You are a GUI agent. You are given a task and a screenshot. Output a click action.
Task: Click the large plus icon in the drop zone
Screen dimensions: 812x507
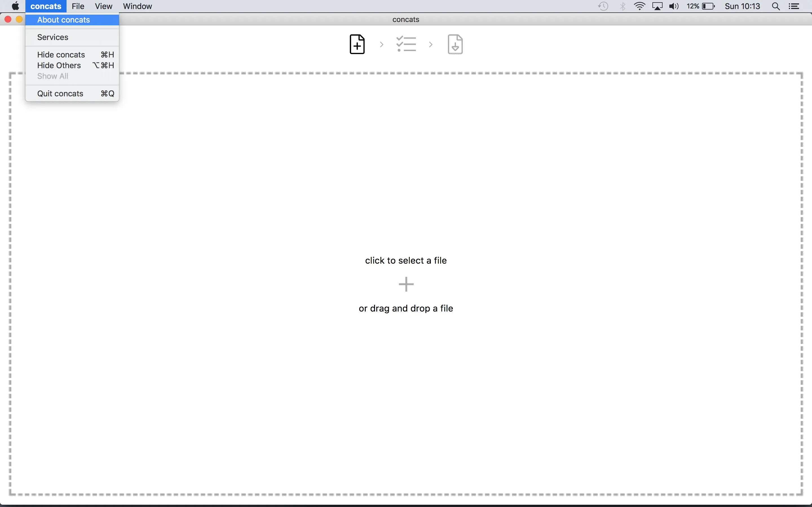coord(406,284)
